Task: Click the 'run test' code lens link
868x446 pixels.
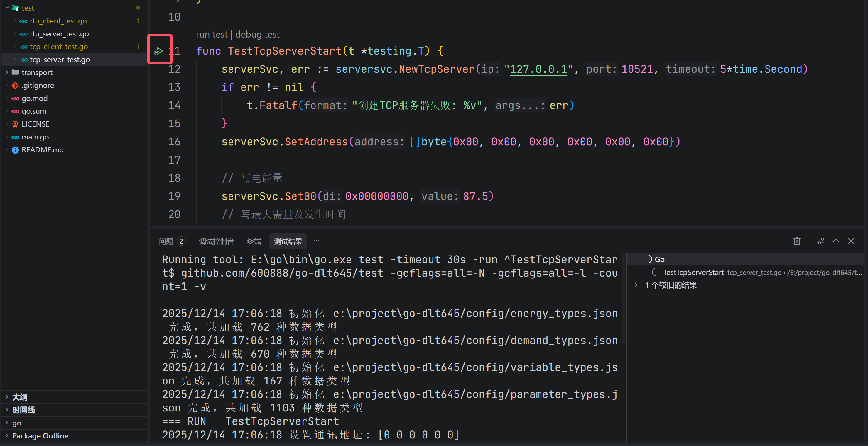Action: [x=212, y=34]
